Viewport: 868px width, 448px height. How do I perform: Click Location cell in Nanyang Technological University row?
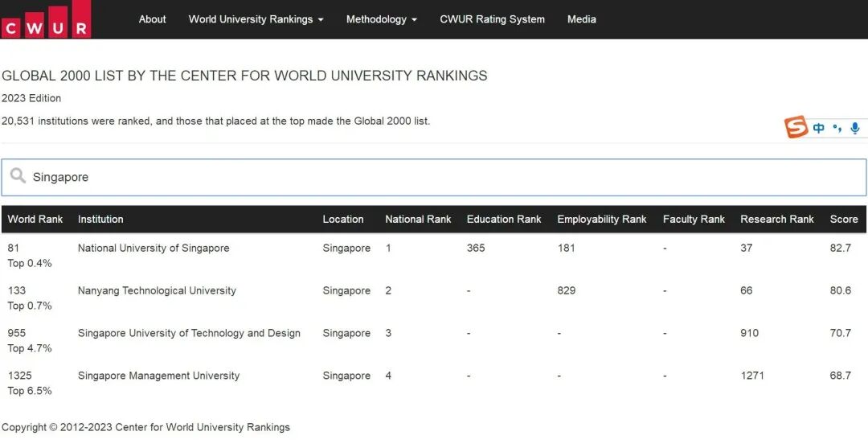346,290
